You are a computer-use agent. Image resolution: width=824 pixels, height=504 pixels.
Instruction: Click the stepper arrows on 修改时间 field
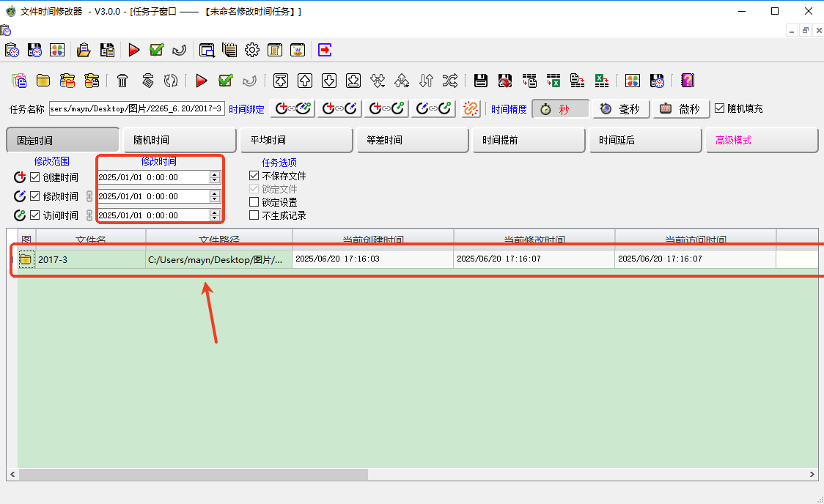pyautogui.click(x=214, y=196)
